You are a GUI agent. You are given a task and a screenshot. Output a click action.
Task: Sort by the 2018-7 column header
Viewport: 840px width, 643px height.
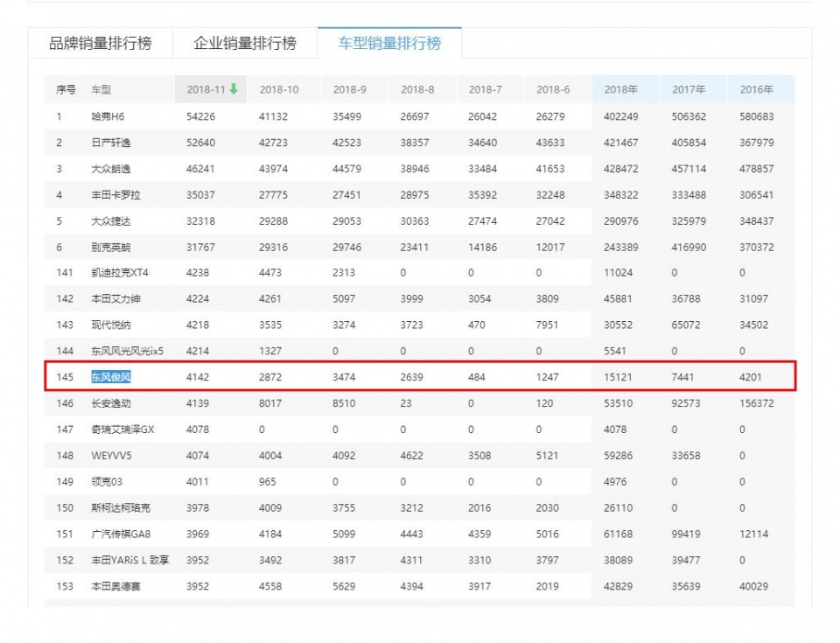click(486, 89)
